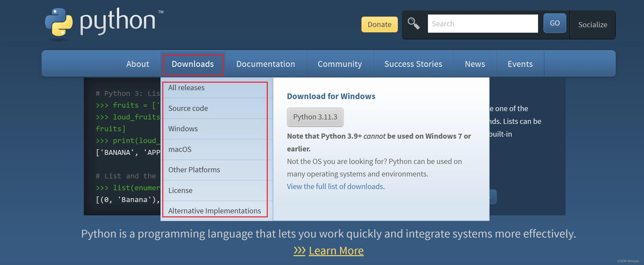Click the code comment '# Python 3: Lis'
The image size is (644, 265).
(128, 93)
